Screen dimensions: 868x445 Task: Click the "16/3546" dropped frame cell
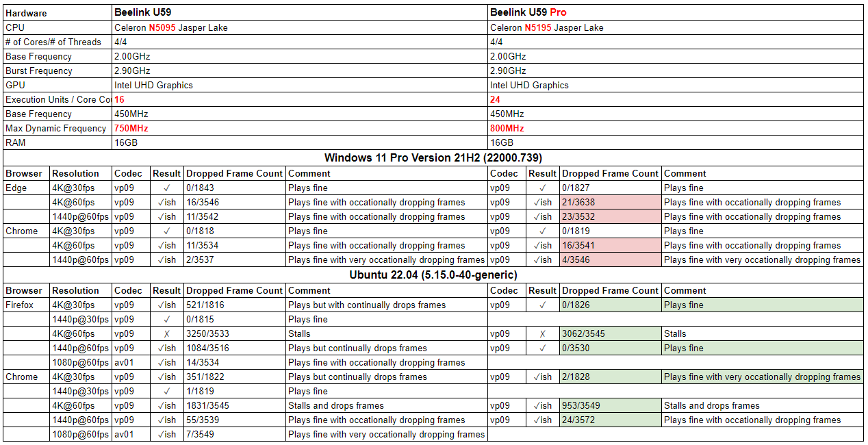235,203
